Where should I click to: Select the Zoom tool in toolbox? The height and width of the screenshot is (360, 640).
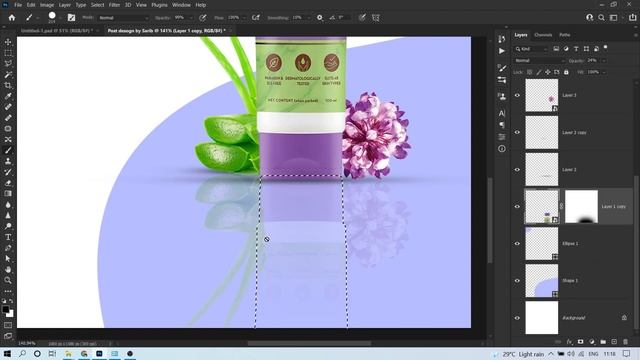point(8,280)
